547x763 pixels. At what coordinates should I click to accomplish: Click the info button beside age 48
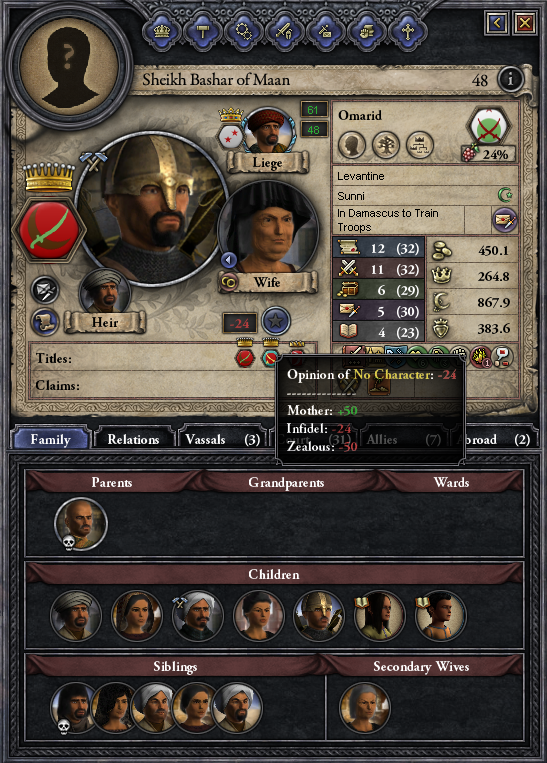tap(510, 79)
